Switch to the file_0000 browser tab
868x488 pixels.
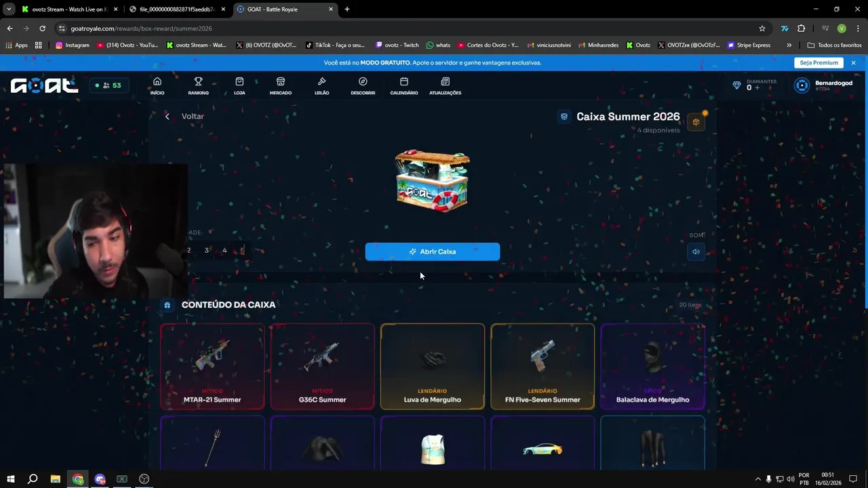178,9
